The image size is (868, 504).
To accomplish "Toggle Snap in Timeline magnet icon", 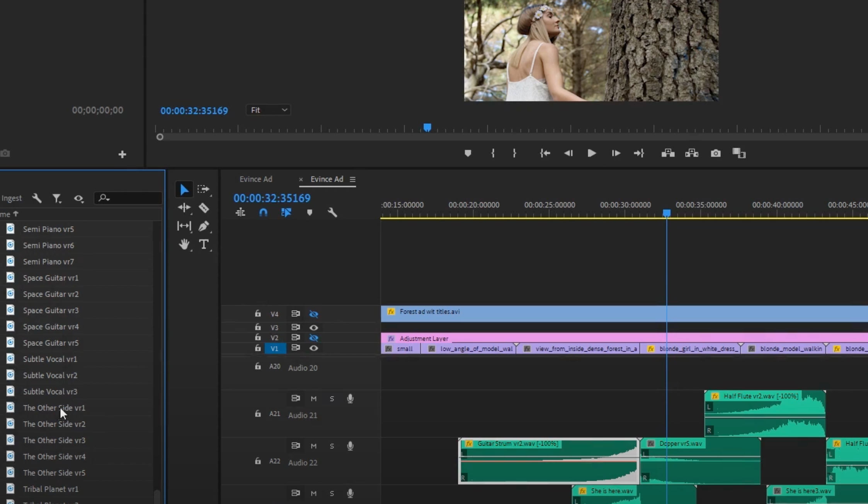I will (x=263, y=212).
